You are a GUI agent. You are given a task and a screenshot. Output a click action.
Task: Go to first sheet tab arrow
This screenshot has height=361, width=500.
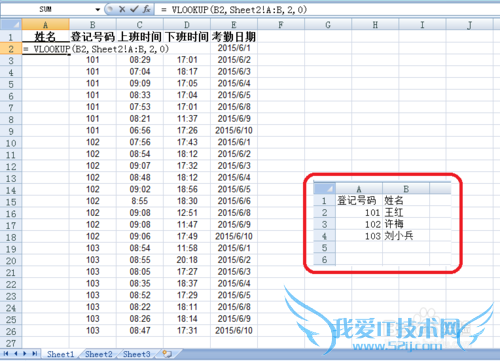click(6, 354)
